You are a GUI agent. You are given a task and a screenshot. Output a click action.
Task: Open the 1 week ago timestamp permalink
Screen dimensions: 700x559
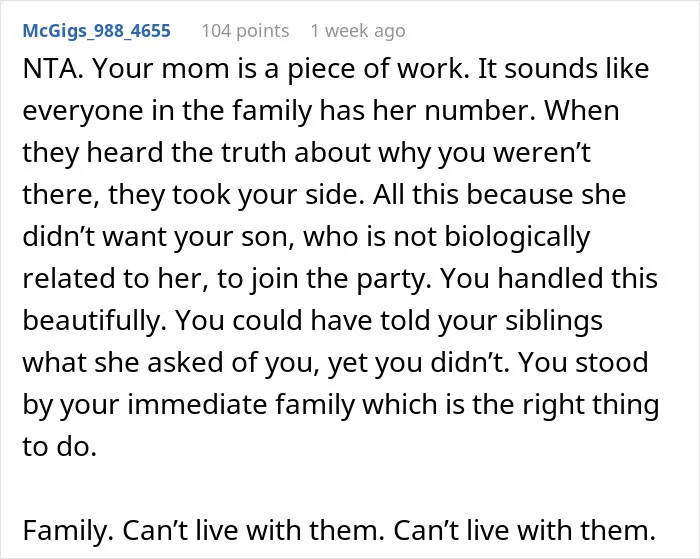358,31
